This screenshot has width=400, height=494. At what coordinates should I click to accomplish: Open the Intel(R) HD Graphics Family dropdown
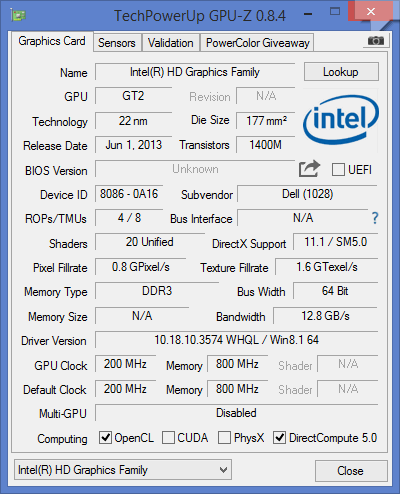(123, 470)
